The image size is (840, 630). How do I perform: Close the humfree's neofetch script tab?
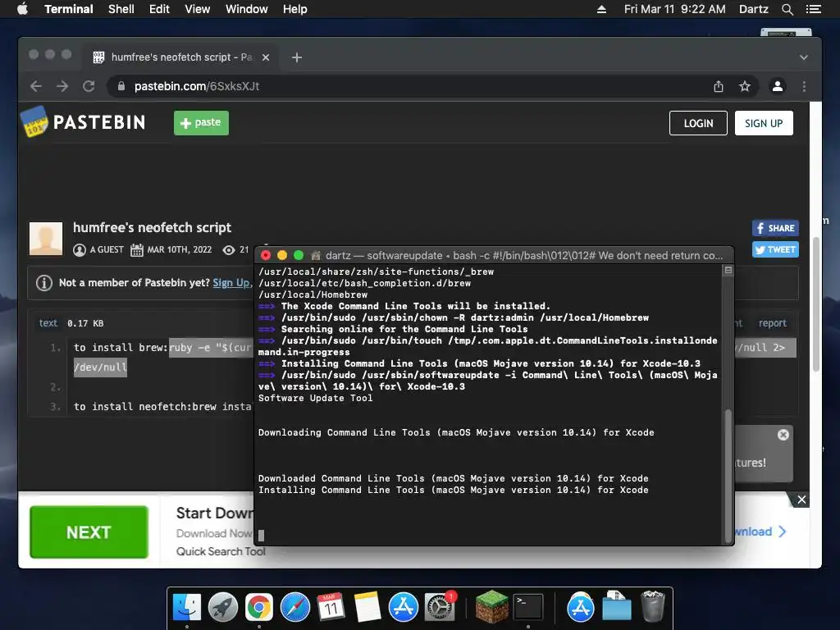point(266,57)
